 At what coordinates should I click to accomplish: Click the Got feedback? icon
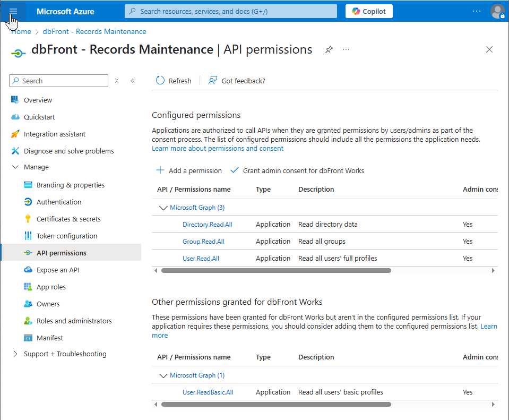click(213, 81)
